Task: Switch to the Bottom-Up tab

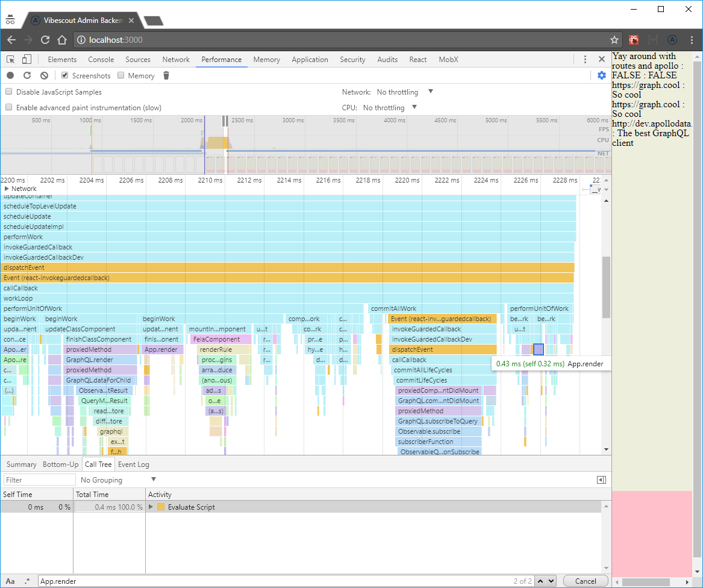Action: tap(60, 464)
